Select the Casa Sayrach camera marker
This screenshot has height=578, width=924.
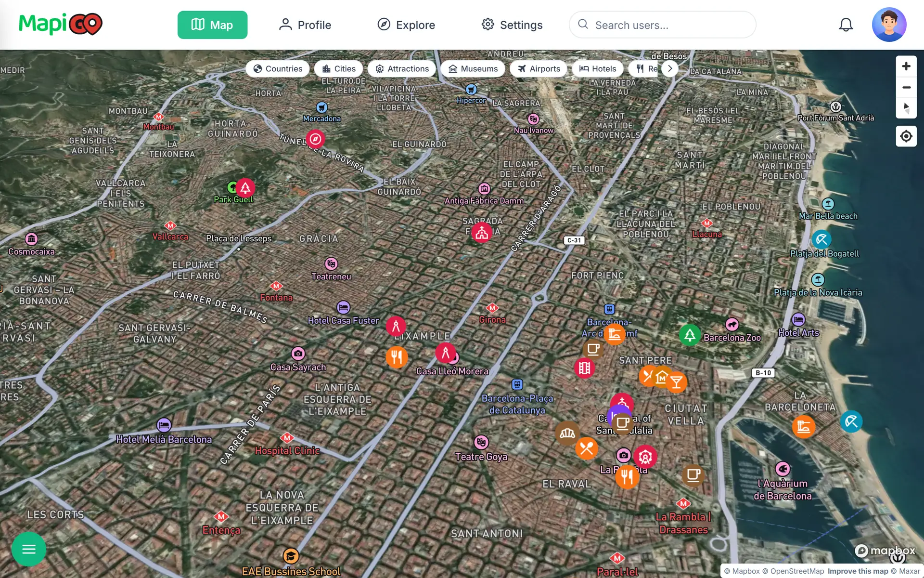pyautogui.click(x=298, y=354)
